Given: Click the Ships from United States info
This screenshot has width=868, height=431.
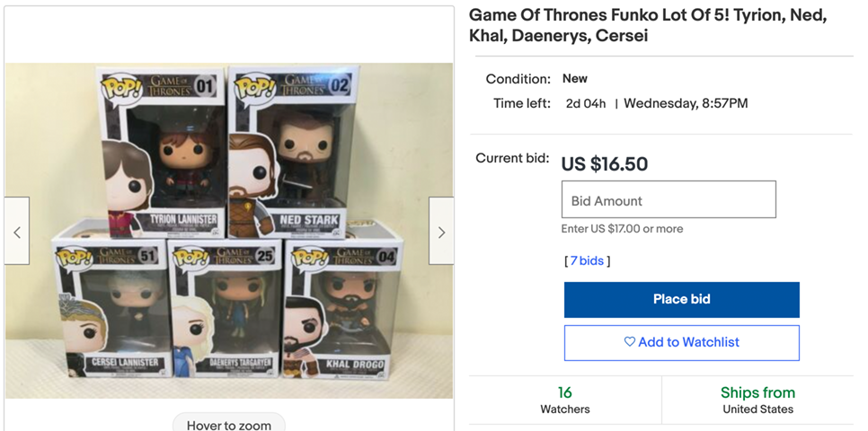Looking at the screenshot, I should (x=757, y=400).
